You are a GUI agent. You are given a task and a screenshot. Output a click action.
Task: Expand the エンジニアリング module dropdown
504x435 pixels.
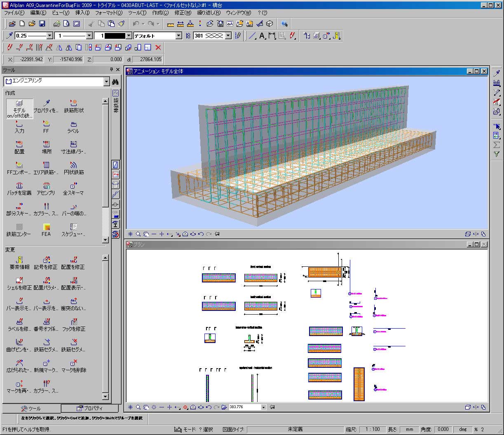coord(106,82)
